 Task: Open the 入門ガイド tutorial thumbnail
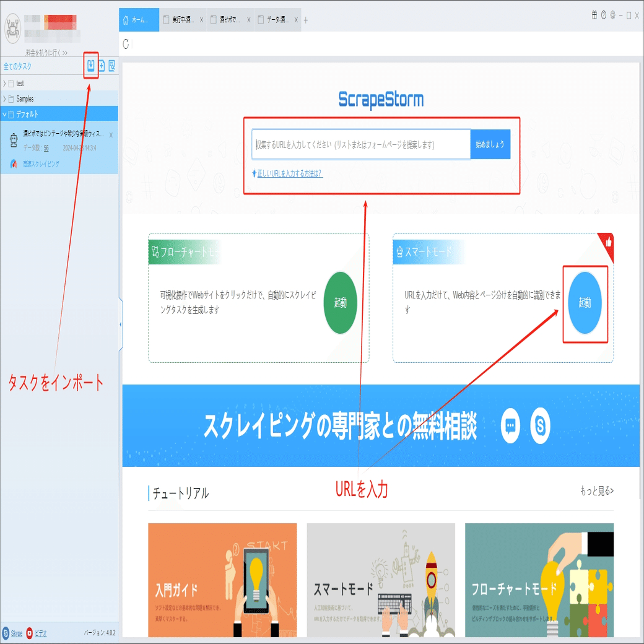pyautogui.click(x=222, y=580)
